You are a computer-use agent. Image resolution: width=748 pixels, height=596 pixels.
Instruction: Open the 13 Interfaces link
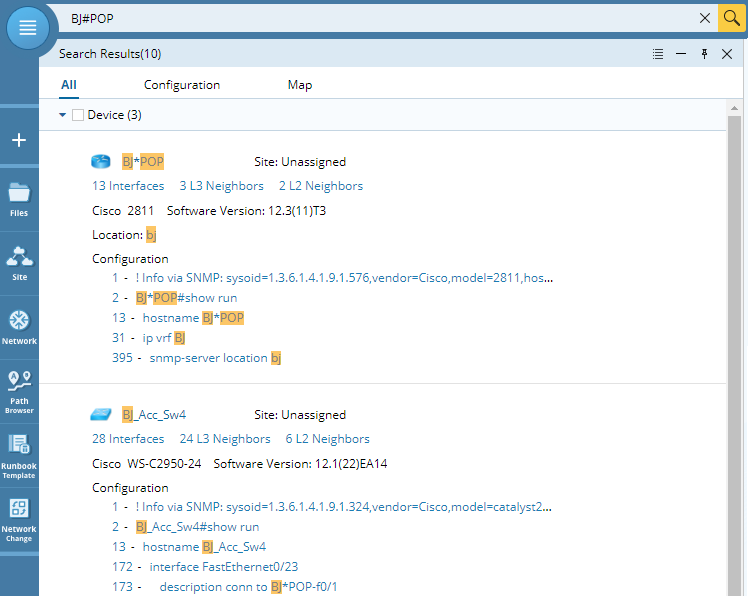[x=128, y=186]
